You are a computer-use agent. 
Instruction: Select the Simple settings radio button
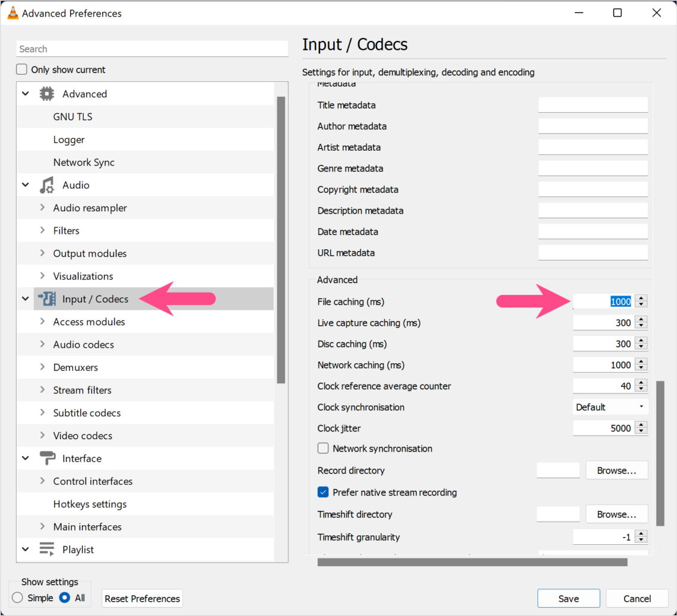coord(18,598)
